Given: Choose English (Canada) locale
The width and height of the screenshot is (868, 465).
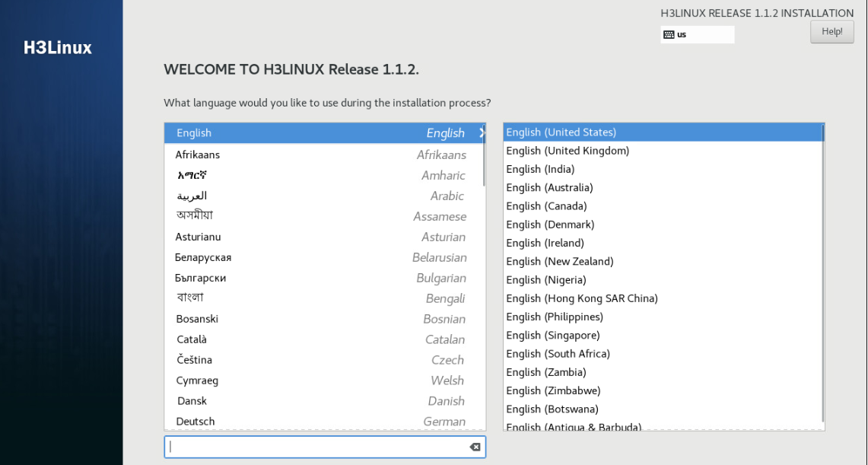Looking at the screenshot, I should (663, 206).
